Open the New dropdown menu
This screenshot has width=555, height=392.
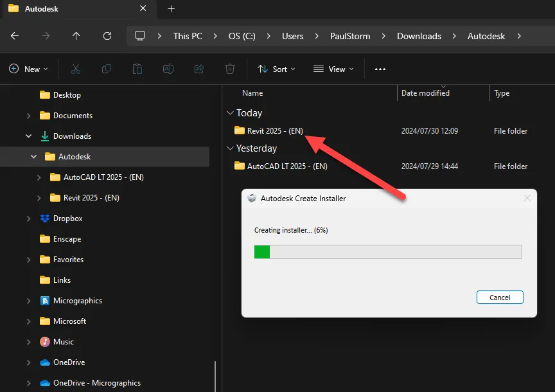click(x=28, y=68)
